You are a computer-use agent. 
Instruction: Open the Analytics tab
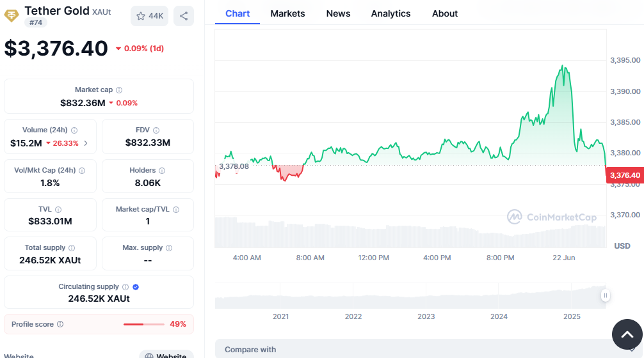(390, 13)
